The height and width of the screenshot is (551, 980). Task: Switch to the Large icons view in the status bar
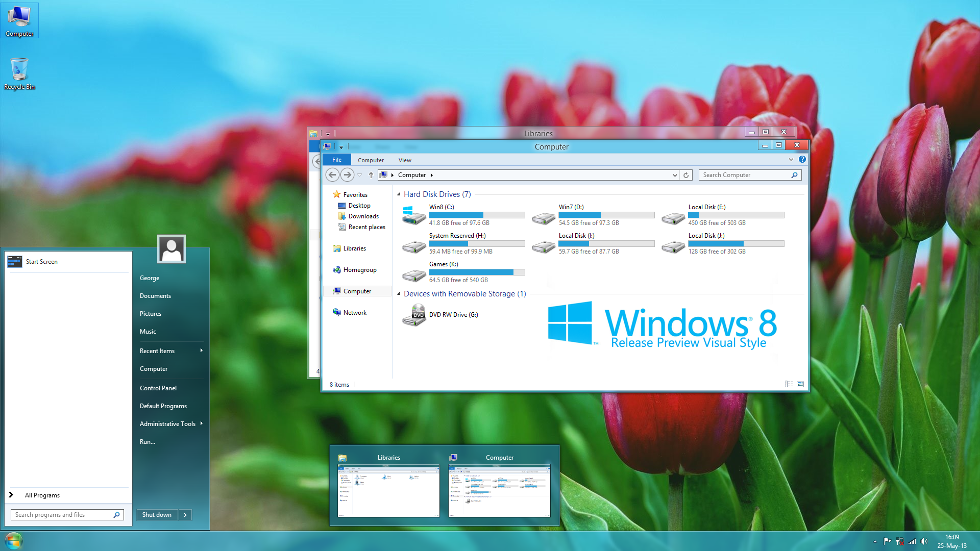click(x=800, y=384)
